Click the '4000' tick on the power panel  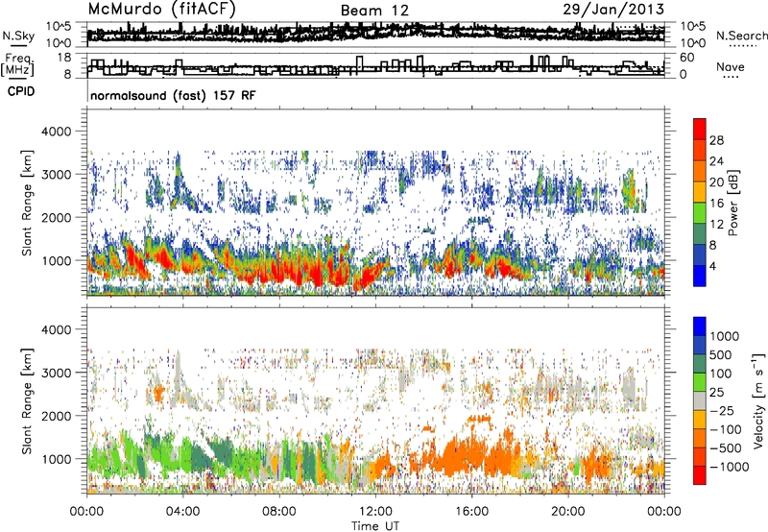click(x=56, y=132)
